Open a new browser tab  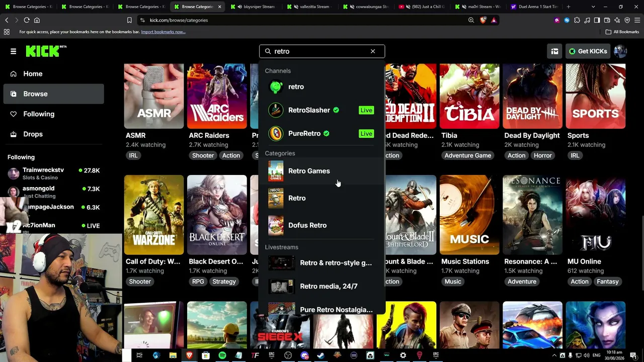click(x=569, y=7)
